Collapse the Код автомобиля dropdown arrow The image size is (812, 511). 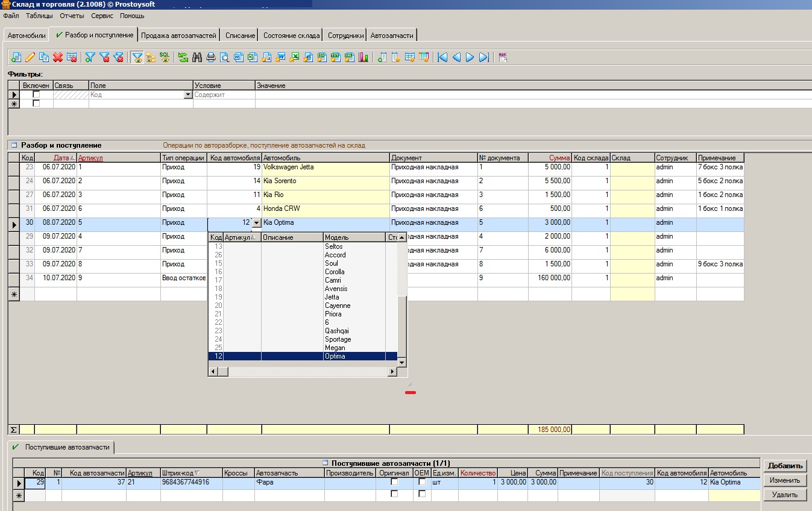pyautogui.click(x=256, y=223)
